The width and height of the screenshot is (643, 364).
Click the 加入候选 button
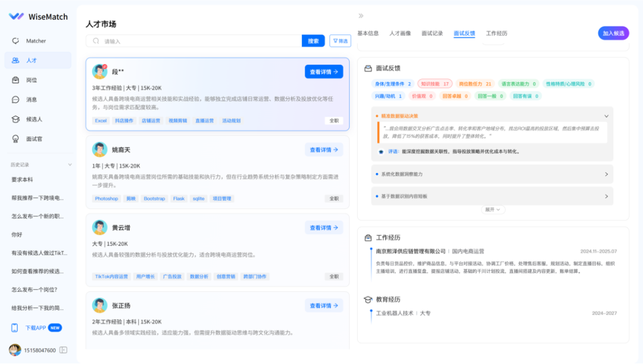tap(613, 33)
